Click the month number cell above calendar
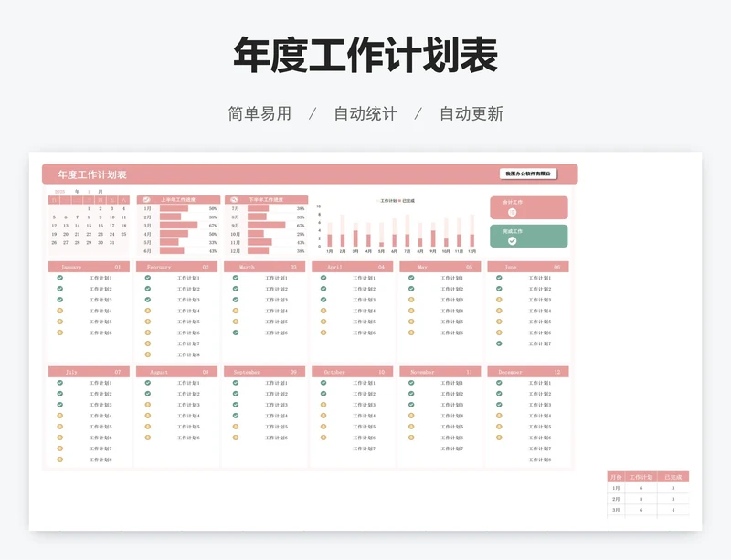731x560 pixels. pyautogui.click(x=89, y=192)
